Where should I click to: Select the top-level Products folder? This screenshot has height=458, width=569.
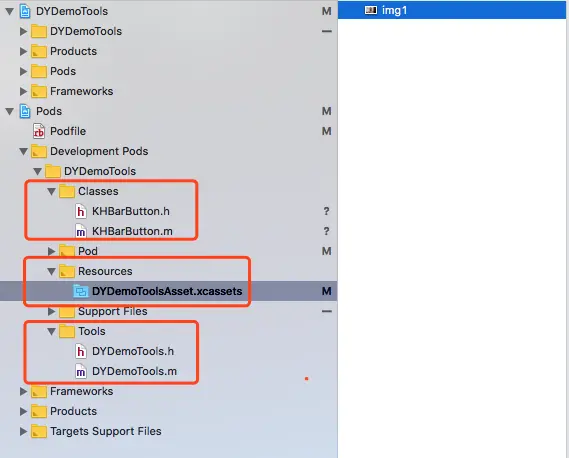tap(73, 51)
